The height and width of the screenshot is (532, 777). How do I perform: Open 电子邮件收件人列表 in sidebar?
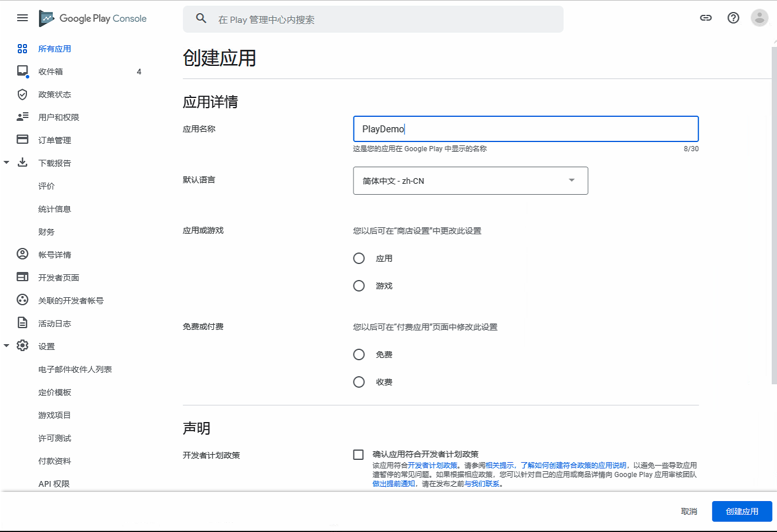[75, 369]
